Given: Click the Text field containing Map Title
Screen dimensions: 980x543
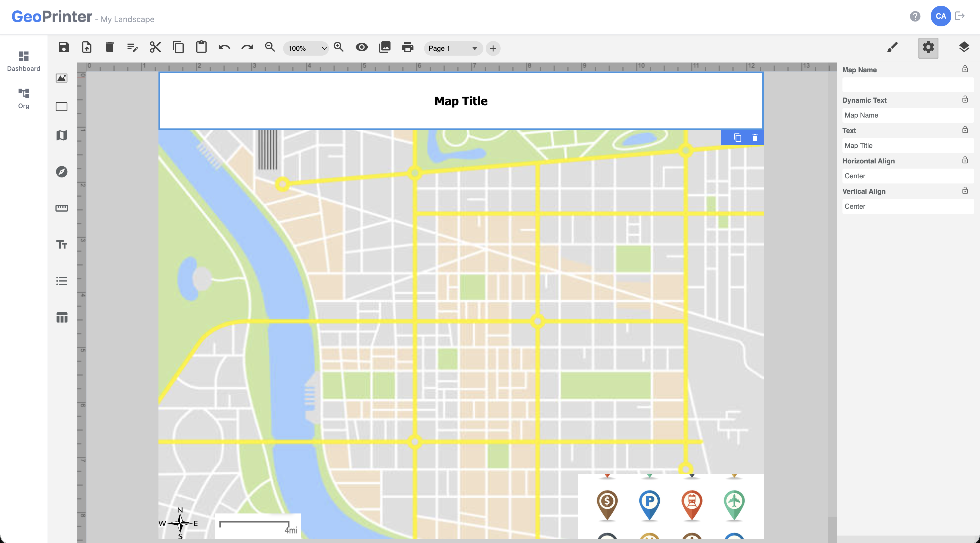Looking at the screenshot, I should 908,146.
